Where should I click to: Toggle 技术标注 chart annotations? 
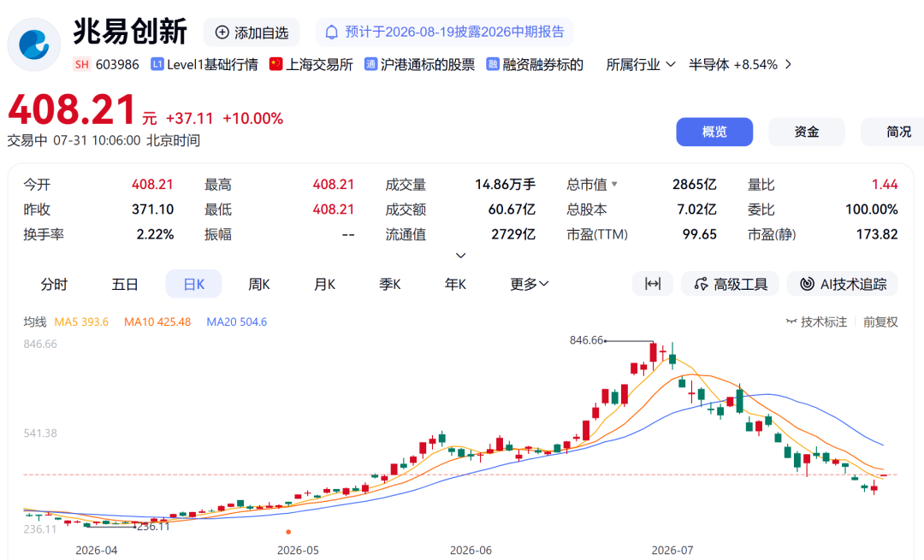tap(816, 321)
